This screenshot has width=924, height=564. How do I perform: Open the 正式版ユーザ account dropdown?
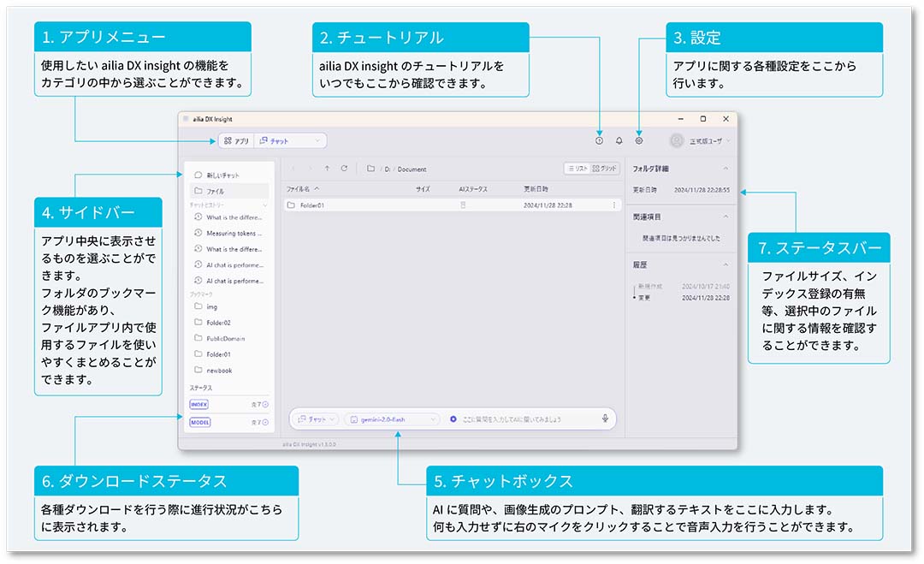pos(709,141)
